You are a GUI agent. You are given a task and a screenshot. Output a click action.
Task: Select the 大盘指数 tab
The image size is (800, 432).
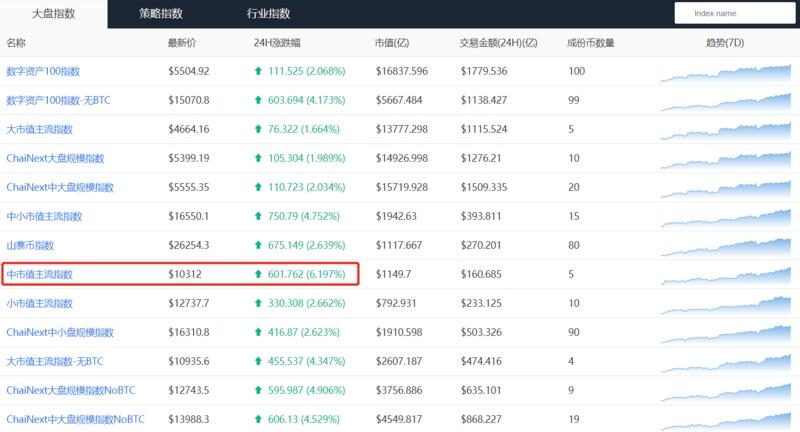tap(53, 14)
